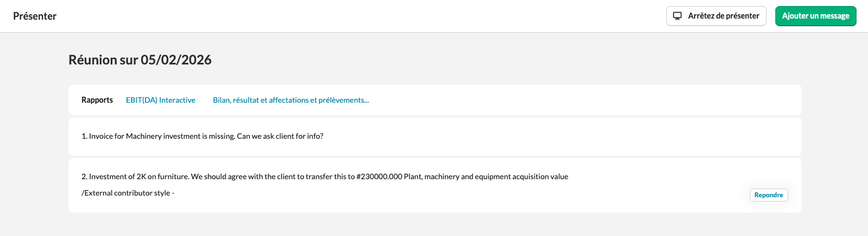
Task: Click the number 1. of the first message
Action: [x=85, y=136]
